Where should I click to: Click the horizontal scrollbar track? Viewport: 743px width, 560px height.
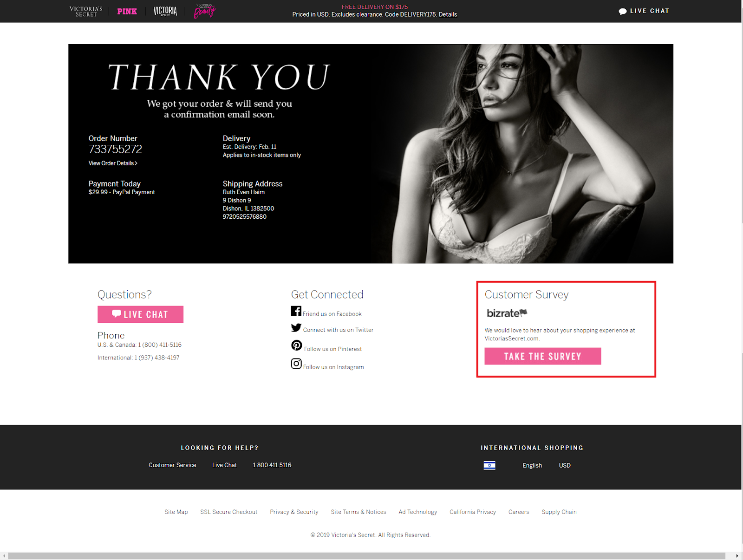(x=367, y=556)
